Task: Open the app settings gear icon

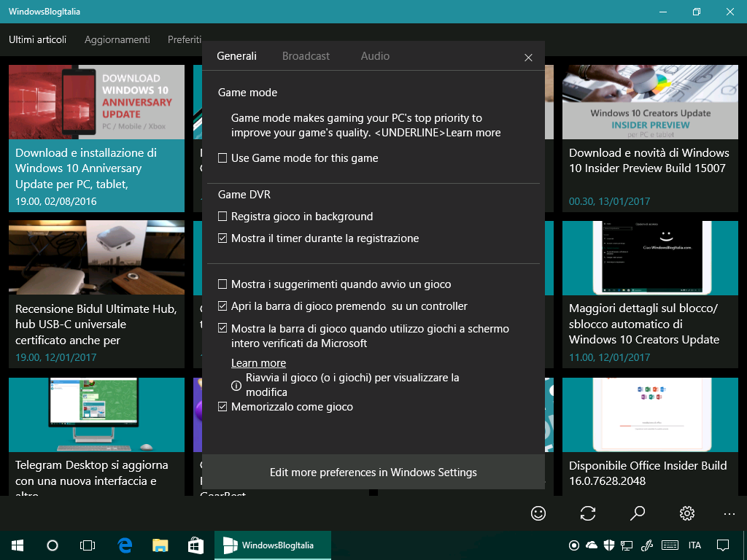Action: [687, 513]
